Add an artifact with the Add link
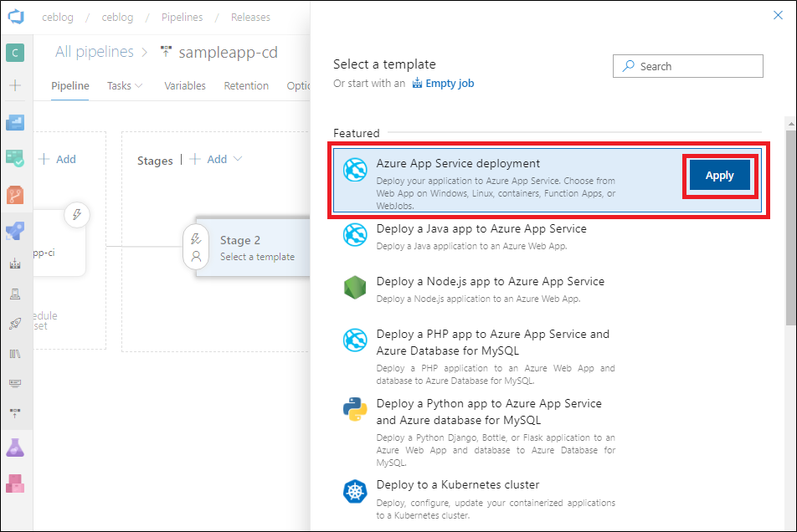 point(57,159)
